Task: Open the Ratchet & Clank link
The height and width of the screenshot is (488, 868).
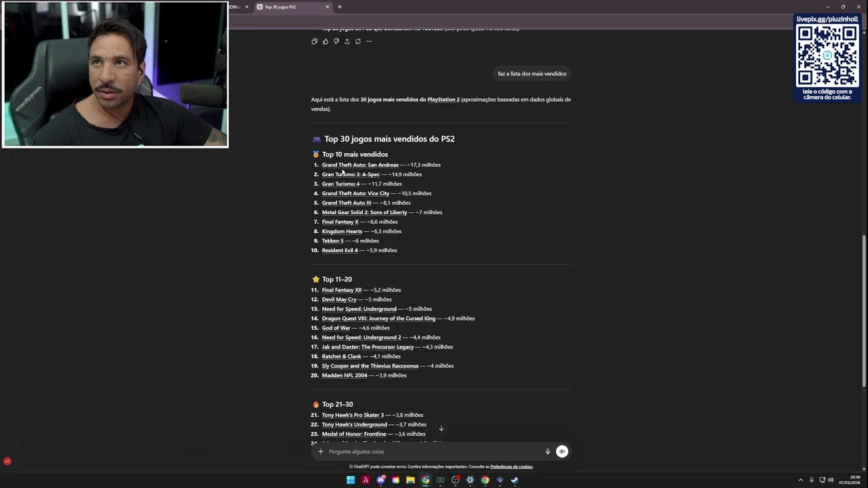Action: click(341, 357)
